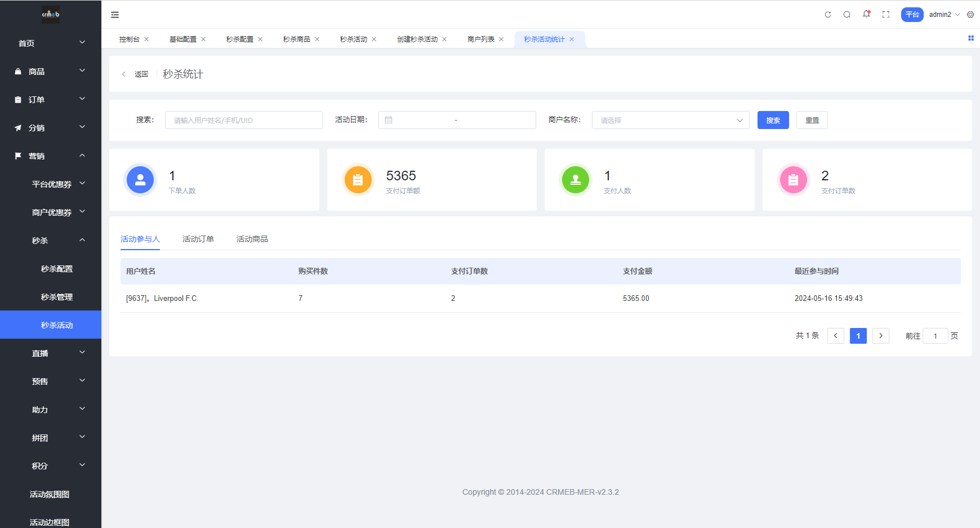Close the 秒杀活动 tab
The height and width of the screenshot is (528, 980).
[374, 39]
